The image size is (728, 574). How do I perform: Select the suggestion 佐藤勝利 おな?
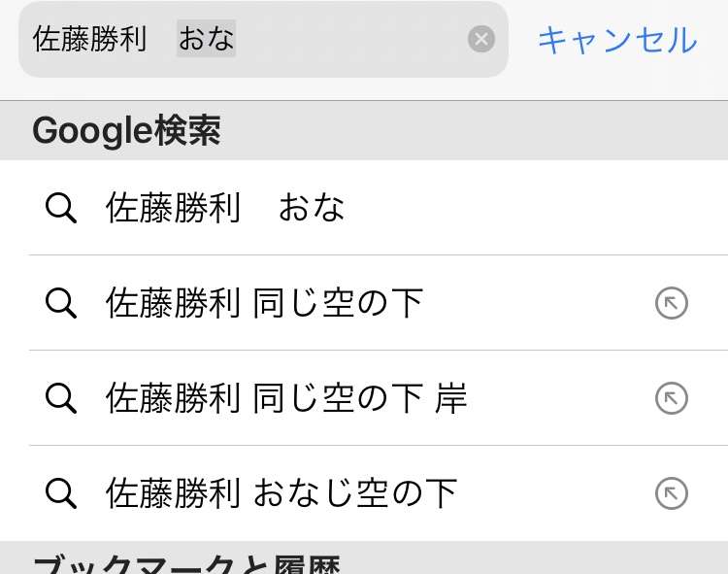(364, 208)
